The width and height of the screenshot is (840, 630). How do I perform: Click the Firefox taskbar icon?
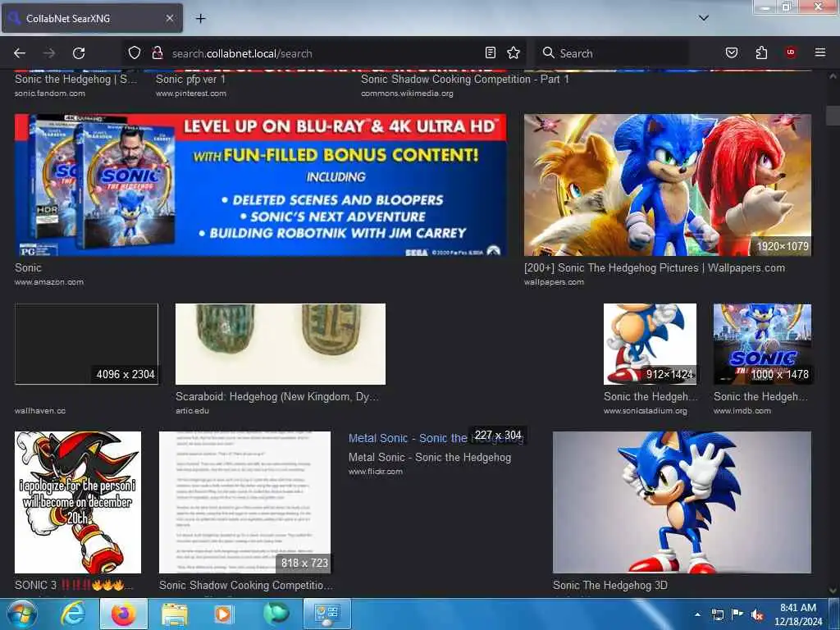coord(123,614)
